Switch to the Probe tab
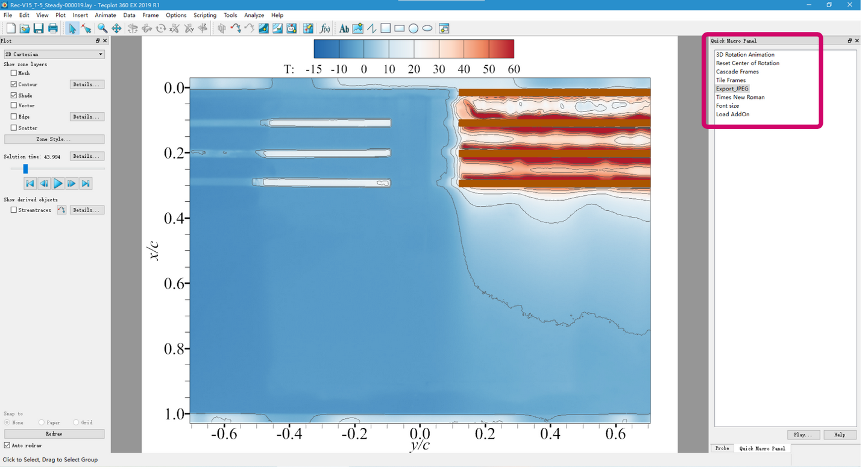The height and width of the screenshot is (470, 868). pos(722,448)
